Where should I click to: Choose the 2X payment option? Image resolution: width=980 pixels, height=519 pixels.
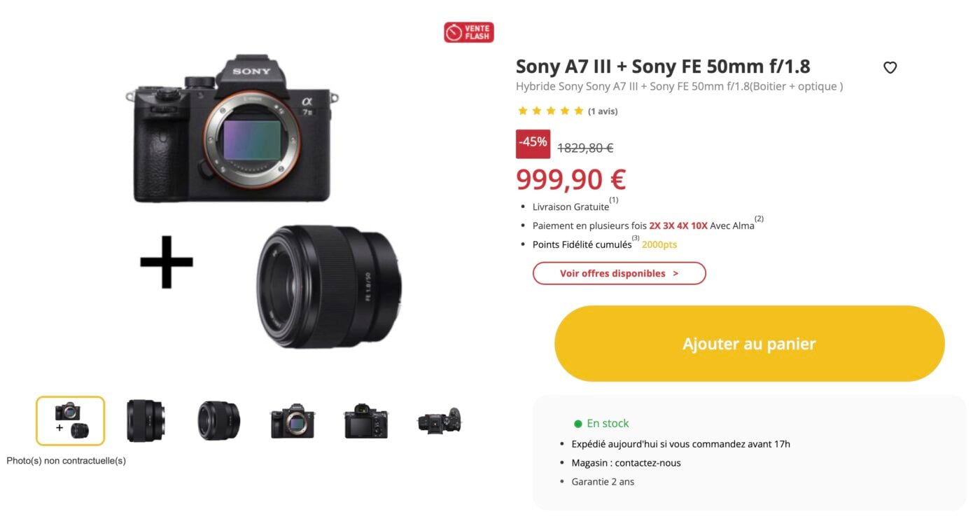coord(654,226)
